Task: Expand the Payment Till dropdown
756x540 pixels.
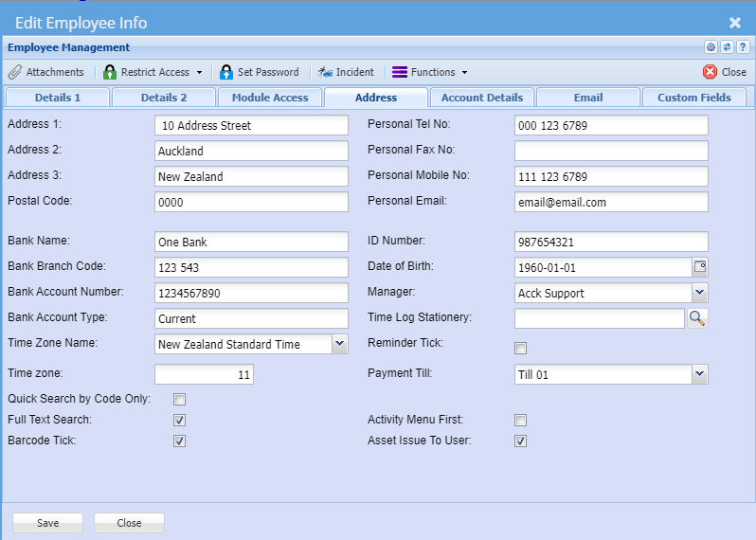Action: 699,374
